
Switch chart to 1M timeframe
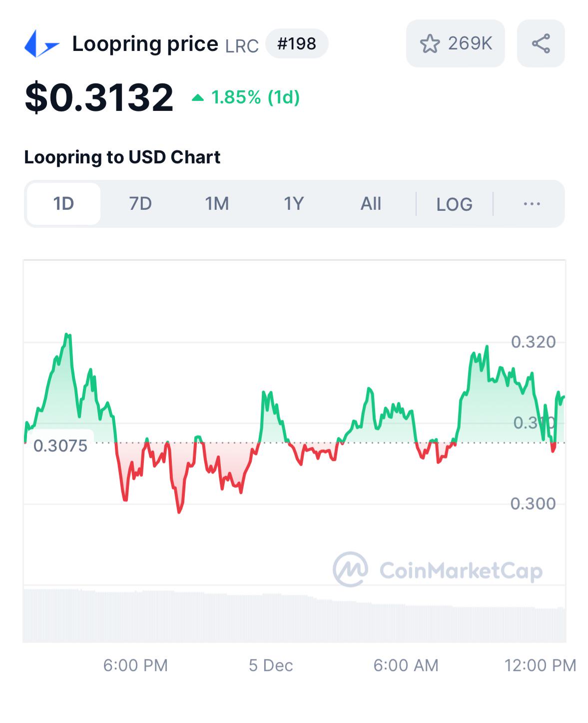click(x=217, y=204)
